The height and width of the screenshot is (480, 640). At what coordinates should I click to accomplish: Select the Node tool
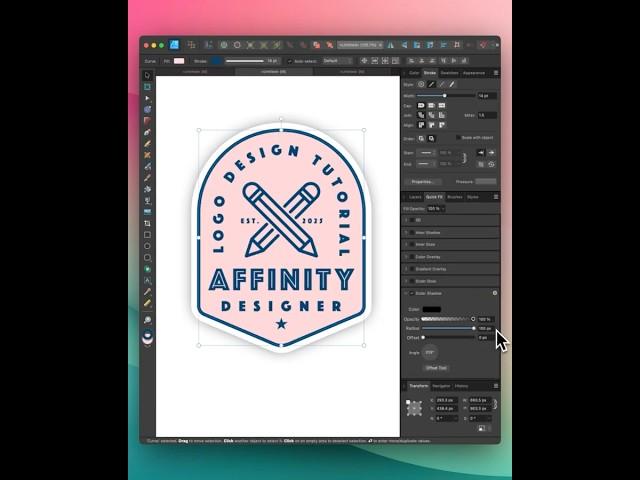(x=147, y=98)
